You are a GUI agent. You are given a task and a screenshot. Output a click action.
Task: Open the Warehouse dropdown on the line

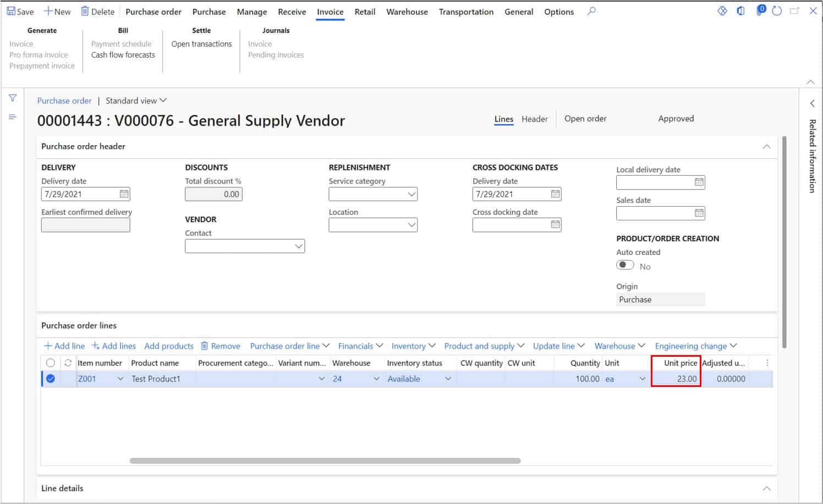click(x=377, y=378)
